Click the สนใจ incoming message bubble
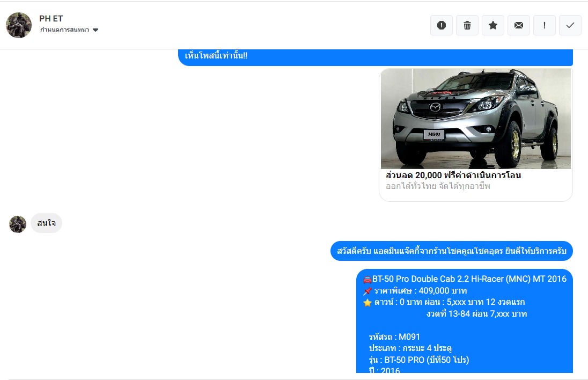Image resolution: width=588 pixels, height=380 pixels. 47,223
